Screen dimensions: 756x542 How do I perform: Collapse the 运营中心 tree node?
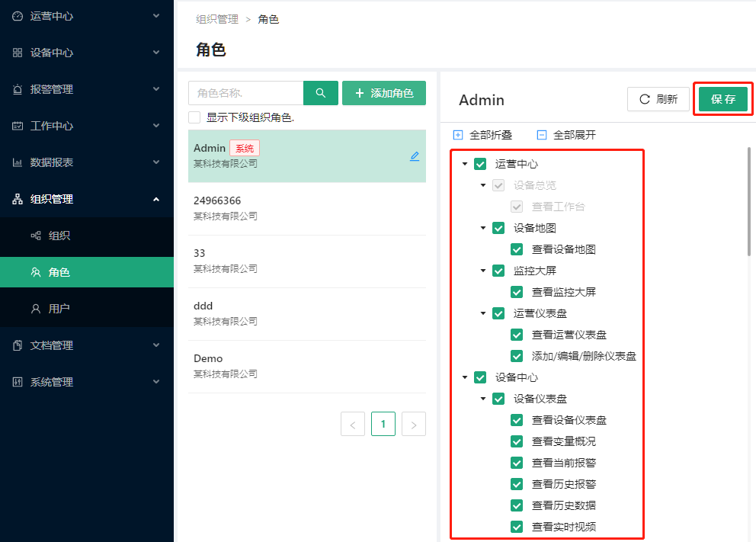(x=465, y=164)
